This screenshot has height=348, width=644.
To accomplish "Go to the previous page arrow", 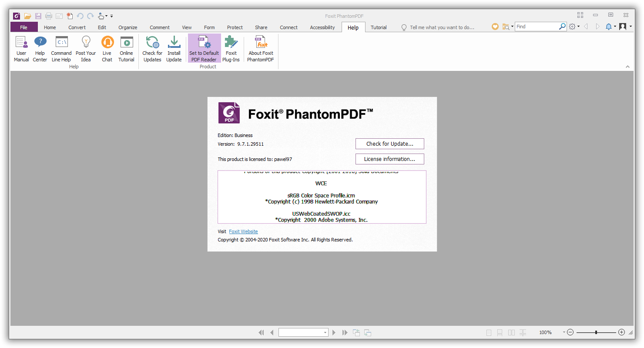I will tap(272, 332).
